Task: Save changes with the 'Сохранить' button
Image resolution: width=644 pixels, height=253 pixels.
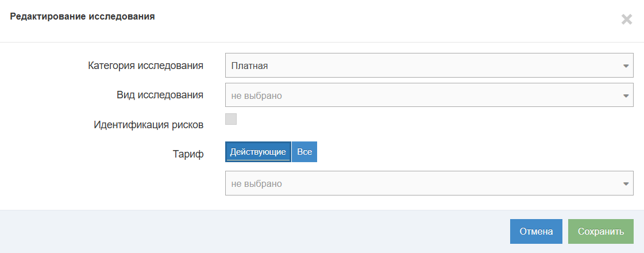Action: pyautogui.click(x=600, y=232)
